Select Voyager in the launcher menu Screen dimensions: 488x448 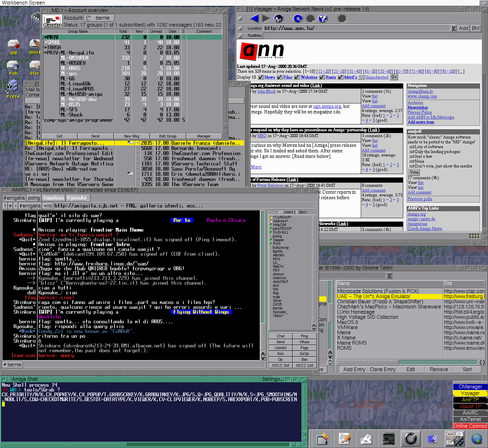(470, 393)
